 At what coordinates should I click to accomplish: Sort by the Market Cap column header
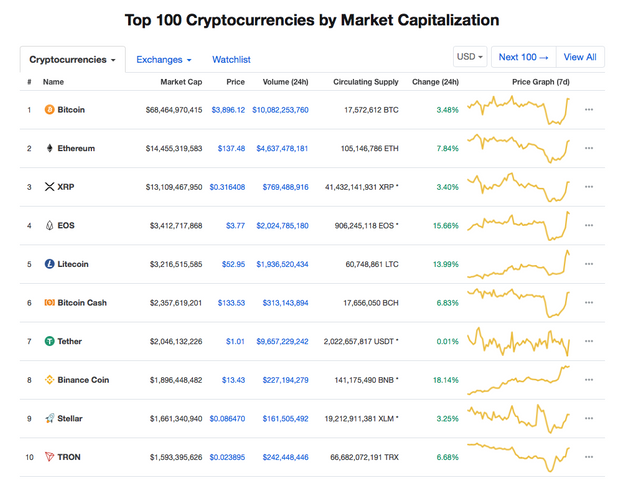181,82
